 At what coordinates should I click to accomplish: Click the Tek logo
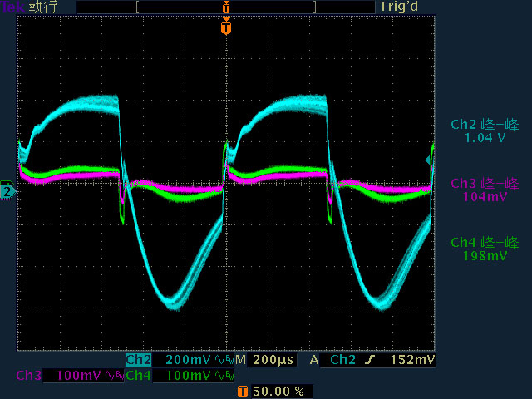tap(13, 7)
